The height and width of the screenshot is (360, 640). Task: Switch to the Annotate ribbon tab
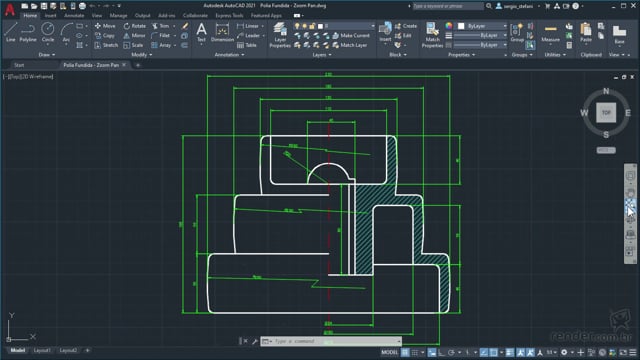(x=74, y=16)
